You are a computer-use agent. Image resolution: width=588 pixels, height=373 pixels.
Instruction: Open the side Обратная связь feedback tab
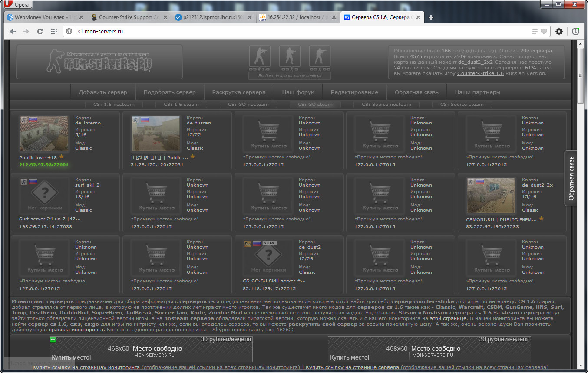tap(571, 177)
